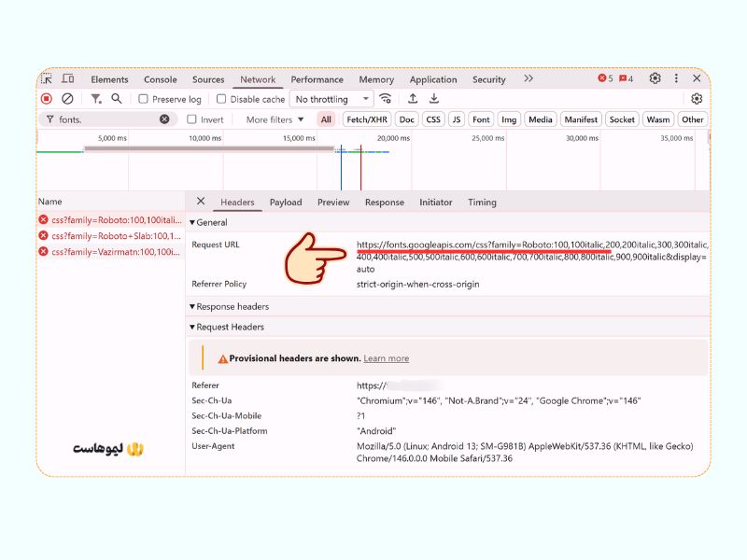
Task: Switch to the Console tab
Action: coord(160,79)
